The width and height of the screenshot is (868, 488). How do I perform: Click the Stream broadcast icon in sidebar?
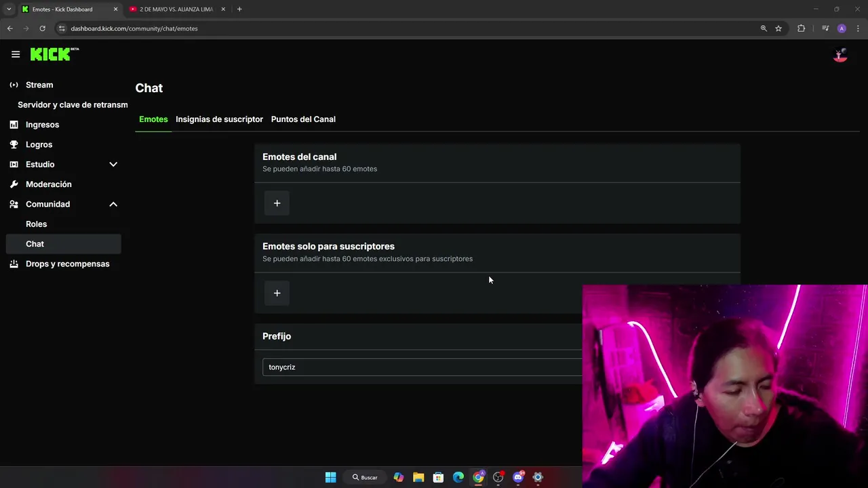14,85
